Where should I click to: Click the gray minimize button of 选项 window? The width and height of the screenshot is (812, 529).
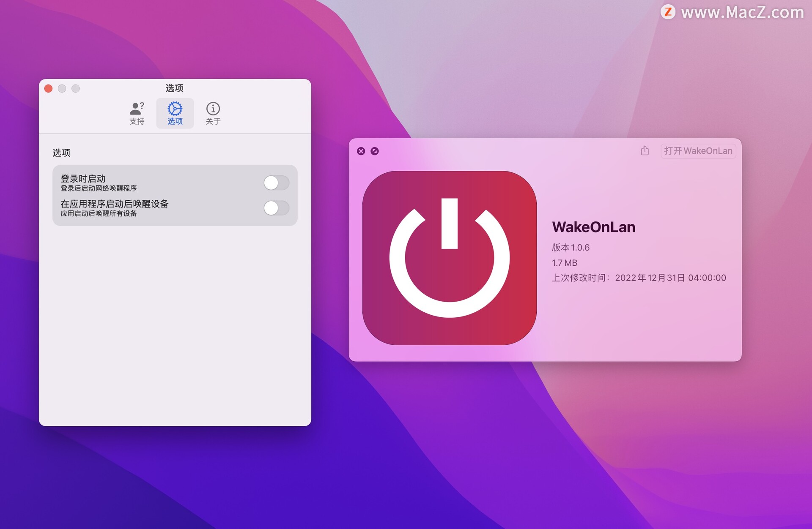pyautogui.click(x=62, y=88)
